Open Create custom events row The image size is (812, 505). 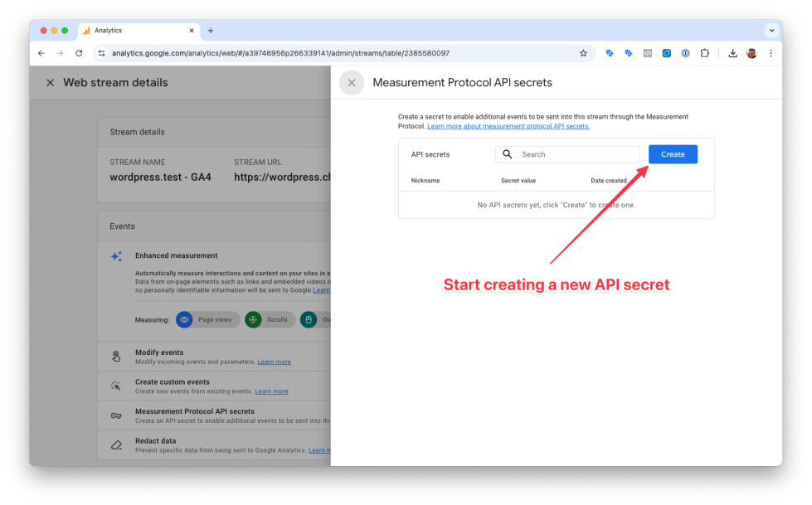(x=214, y=386)
